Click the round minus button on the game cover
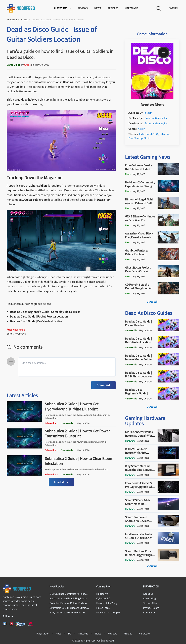Viewport: 186px width, 644px height. pyautogui.click(x=163, y=52)
